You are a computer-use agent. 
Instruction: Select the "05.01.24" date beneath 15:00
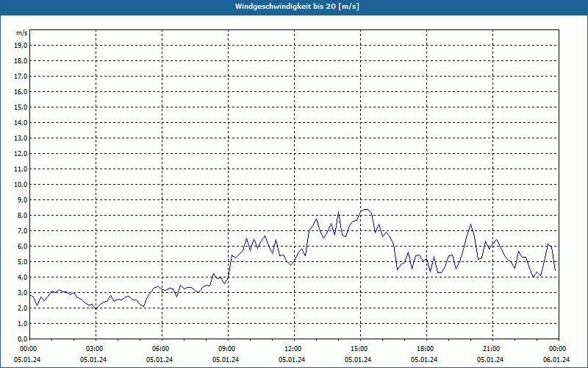tap(358, 360)
